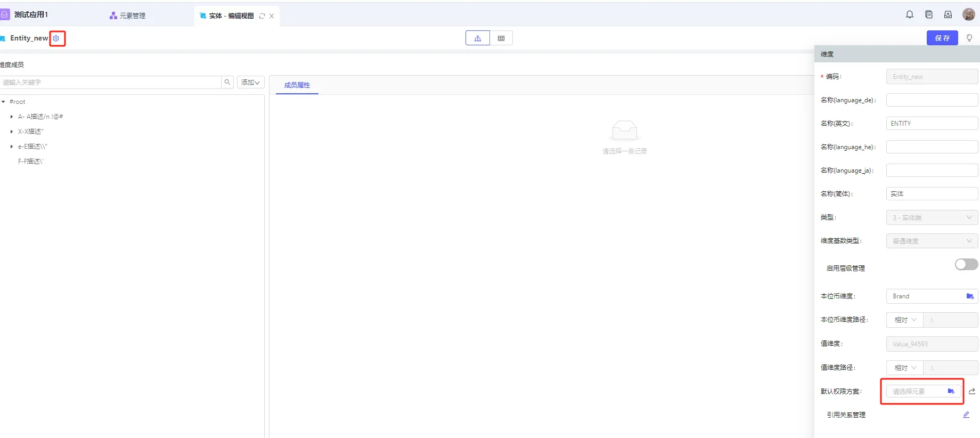Click the notification bell icon
The height and width of the screenshot is (438, 980).
click(x=910, y=15)
